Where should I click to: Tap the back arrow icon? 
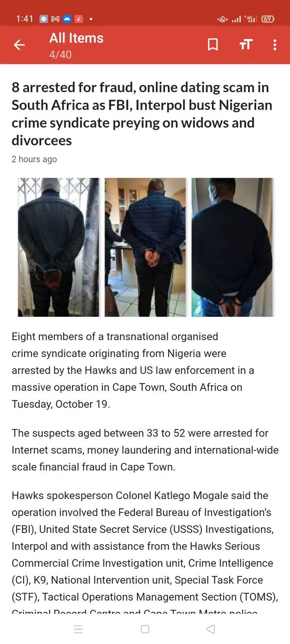click(19, 45)
